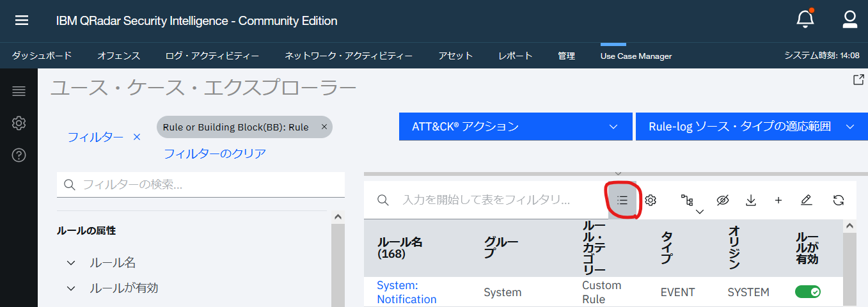Click フィルターのクリア link
The height and width of the screenshot is (307, 868).
coord(215,153)
